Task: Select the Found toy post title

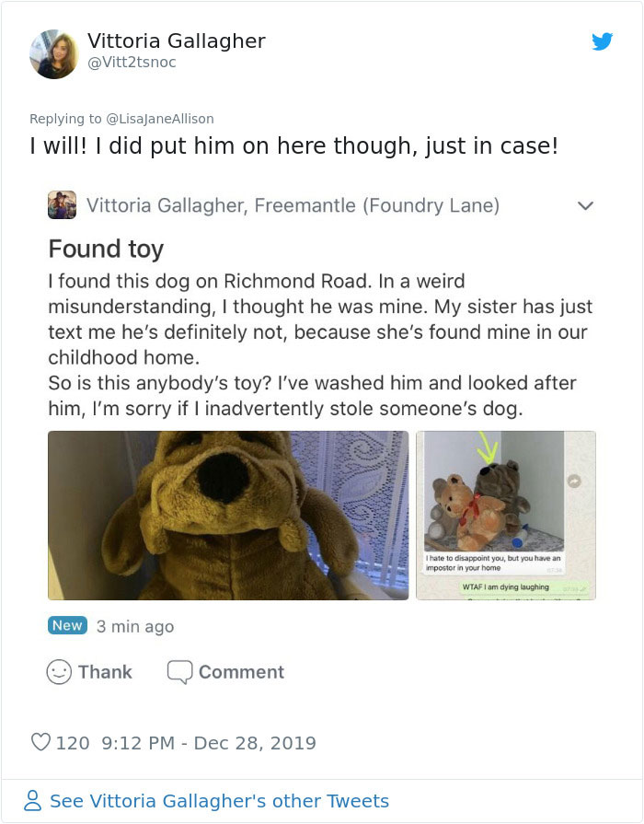Action: [x=106, y=249]
